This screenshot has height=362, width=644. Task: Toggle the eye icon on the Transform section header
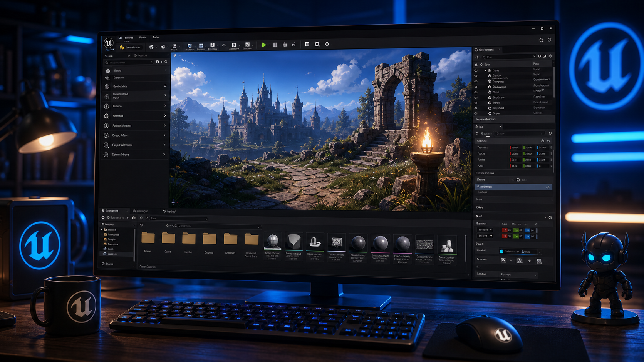point(549,141)
